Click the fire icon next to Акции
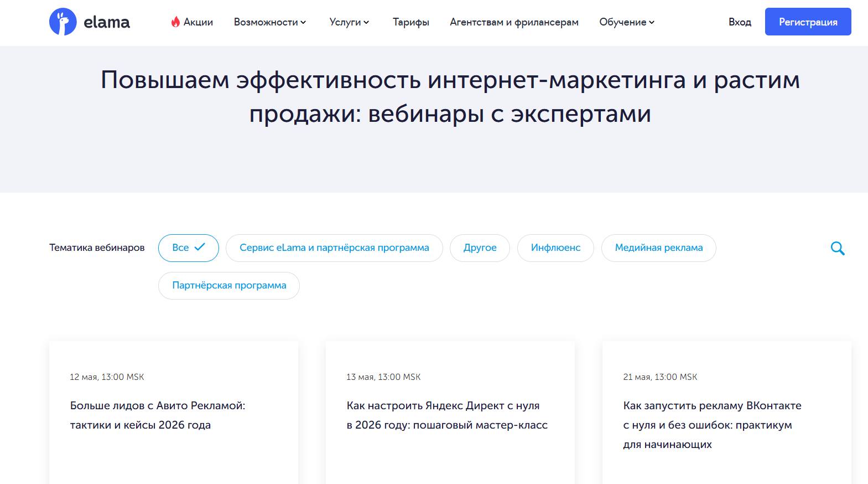Viewport: 868px width, 484px height. click(x=175, y=22)
